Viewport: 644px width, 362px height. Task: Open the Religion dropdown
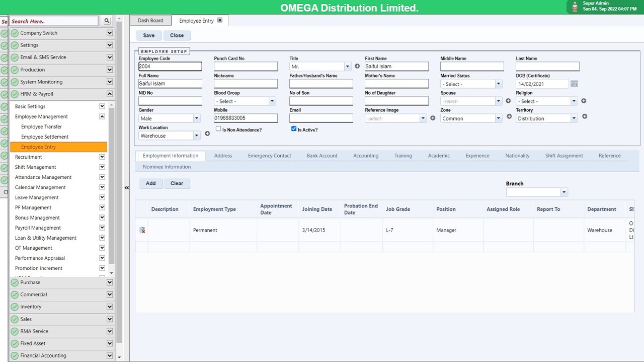pyautogui.click(x=574, y=101)
